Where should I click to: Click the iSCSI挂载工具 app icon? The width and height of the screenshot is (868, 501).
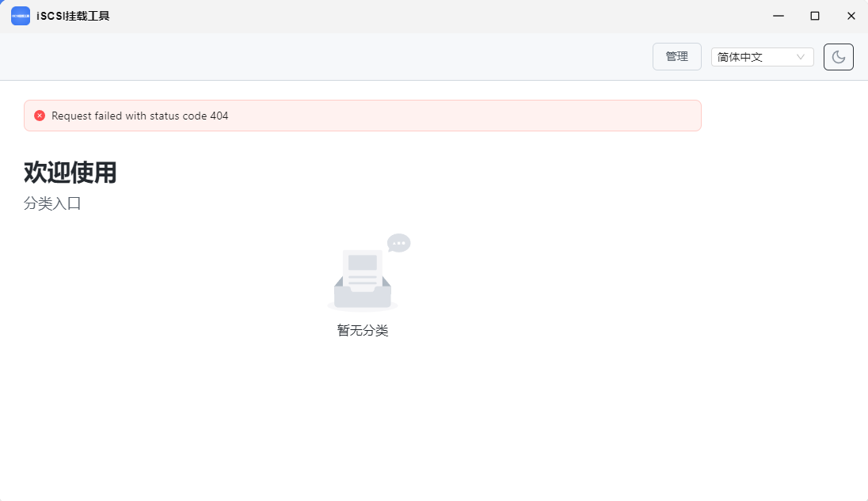coord(21,16)
